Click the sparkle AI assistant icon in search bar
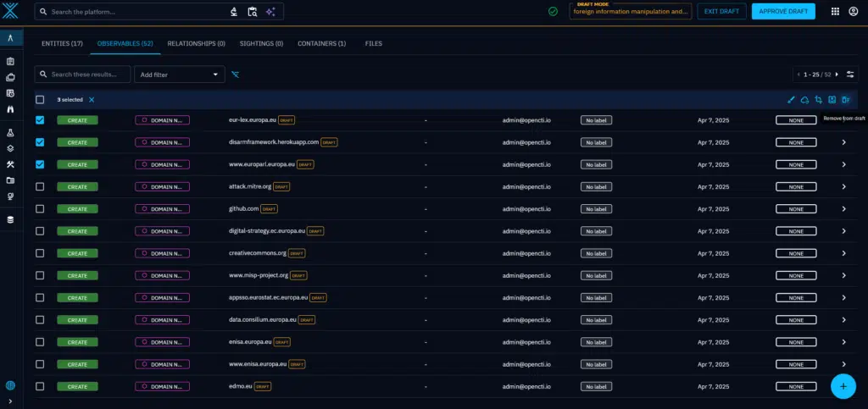The height and width of the screenshot is (409, 868). coord(270,12)
